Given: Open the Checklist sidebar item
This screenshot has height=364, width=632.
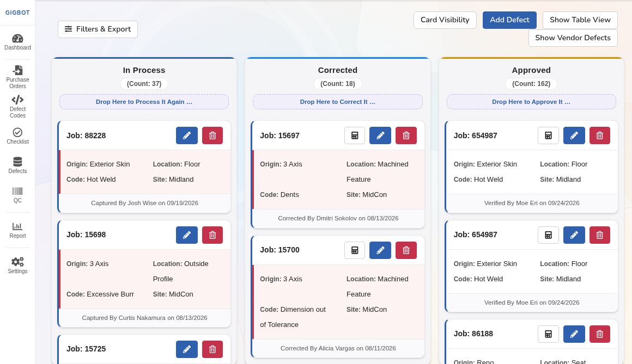Looking at the screenshot, I should click(17, 136).
